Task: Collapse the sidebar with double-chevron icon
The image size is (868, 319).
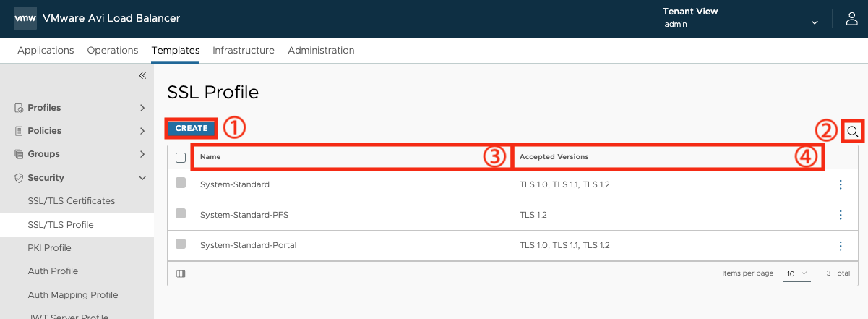Action: (x=142, y=75)
